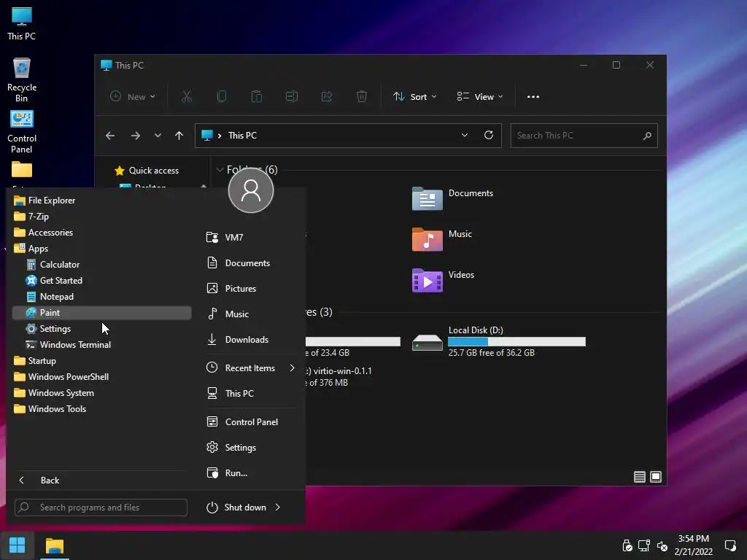Open Music in Start menu right column
747x560 pixels.
[x=251, y=314]
